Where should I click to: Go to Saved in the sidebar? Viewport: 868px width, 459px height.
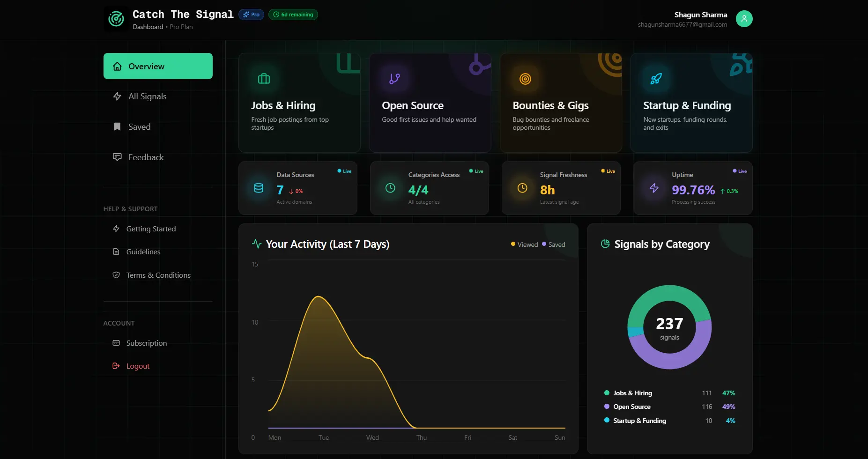pyautogui.click(x=139, y=127)
